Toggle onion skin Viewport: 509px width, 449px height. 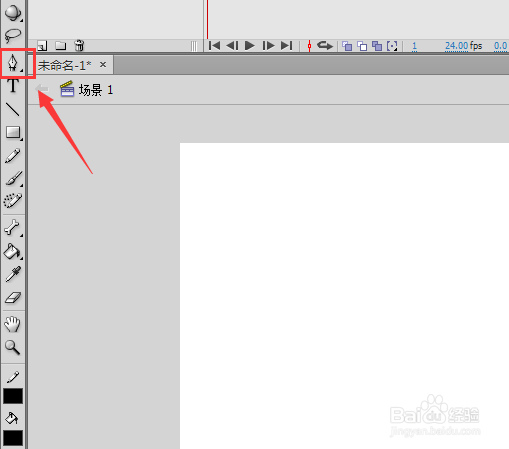pos(347,46)
